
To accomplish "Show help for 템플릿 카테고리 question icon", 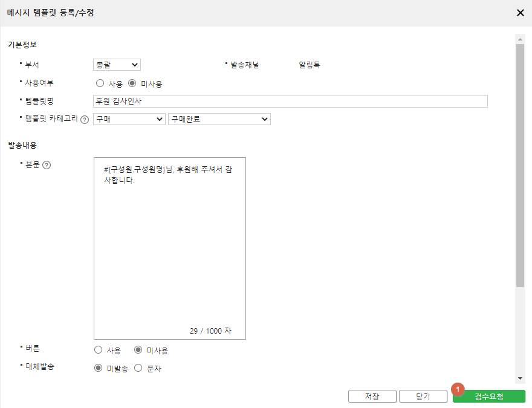I will pos(85,120).
